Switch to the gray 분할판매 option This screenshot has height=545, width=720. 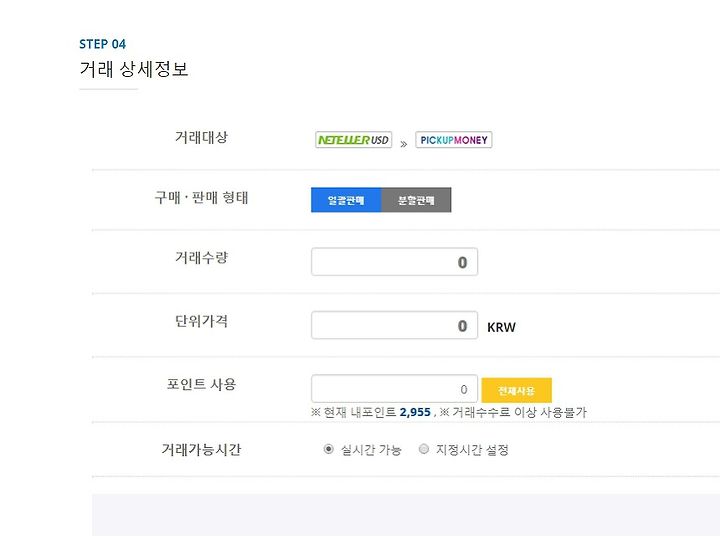[x=416, y=200]
